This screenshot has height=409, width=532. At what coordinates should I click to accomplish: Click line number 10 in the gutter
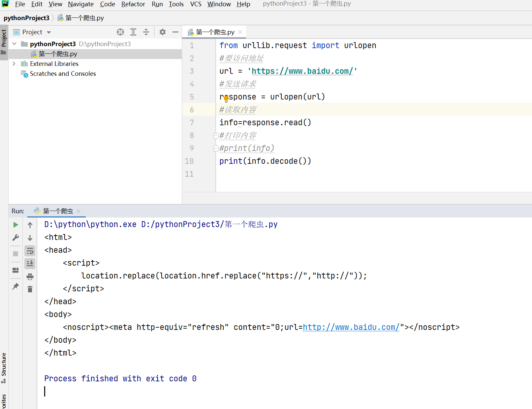coord(189,161)
